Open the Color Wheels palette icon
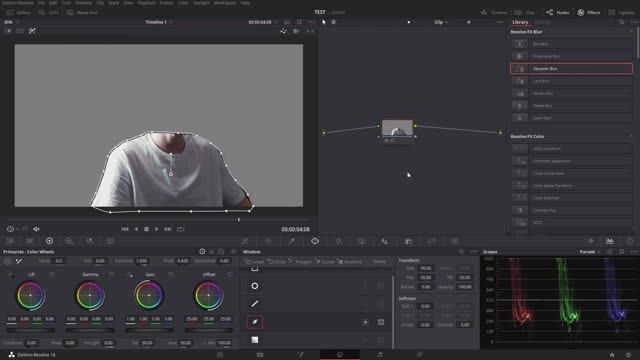Image resolution: width=640 pixels, height=360 pixels. pos(49,241)
